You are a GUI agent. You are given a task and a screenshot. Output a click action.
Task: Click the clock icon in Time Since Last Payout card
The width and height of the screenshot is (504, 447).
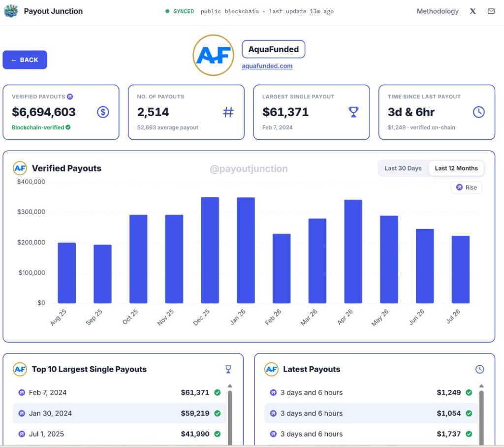click(x=478, y=112)
